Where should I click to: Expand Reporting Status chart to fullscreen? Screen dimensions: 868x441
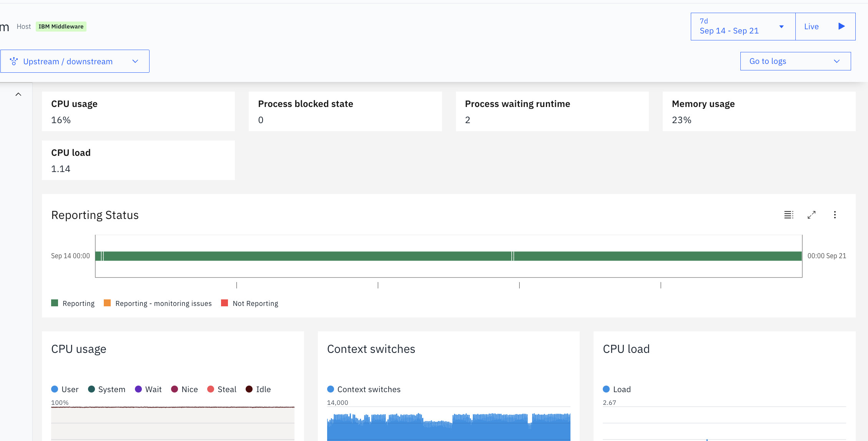pyautogui.click(x=811, y=215)
